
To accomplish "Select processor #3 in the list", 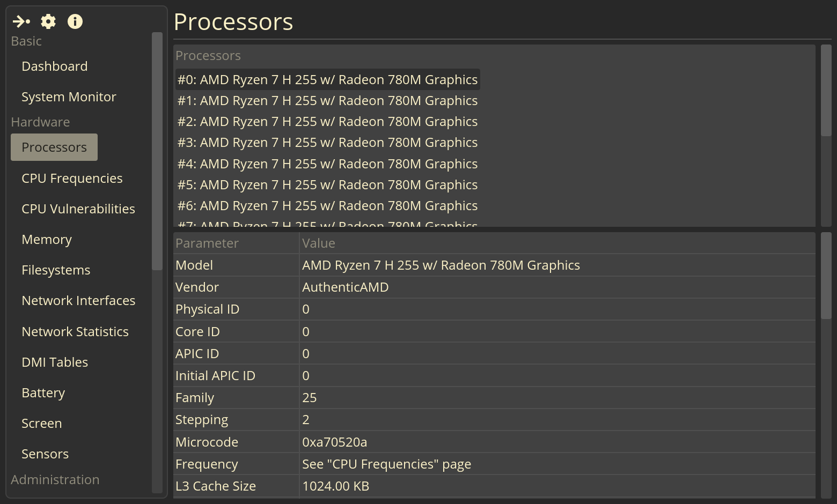I will (x=327, y=143).
